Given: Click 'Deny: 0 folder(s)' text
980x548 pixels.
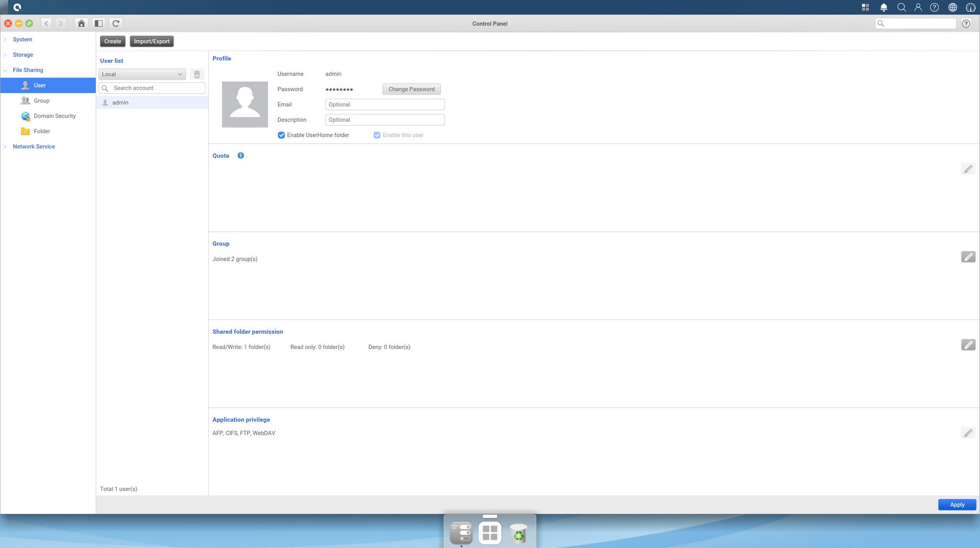Looking at the screenshot, I should 389,347.
